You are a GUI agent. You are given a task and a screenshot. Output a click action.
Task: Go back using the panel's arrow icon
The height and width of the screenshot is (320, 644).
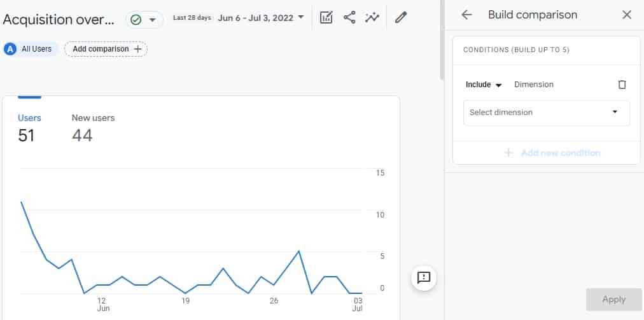(467, 15)
